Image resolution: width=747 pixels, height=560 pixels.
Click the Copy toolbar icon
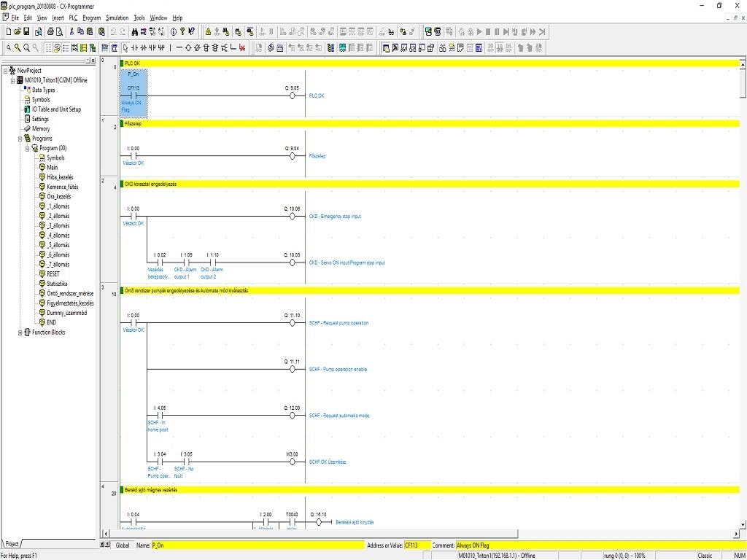(80, 32)
